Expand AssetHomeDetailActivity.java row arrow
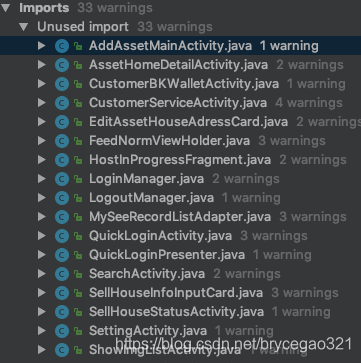Screen dimensions: 361x363 coord(42,65)
